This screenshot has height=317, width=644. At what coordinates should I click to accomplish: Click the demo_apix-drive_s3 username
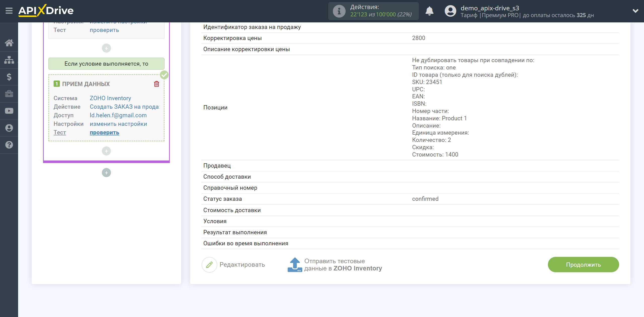point(490,8)
